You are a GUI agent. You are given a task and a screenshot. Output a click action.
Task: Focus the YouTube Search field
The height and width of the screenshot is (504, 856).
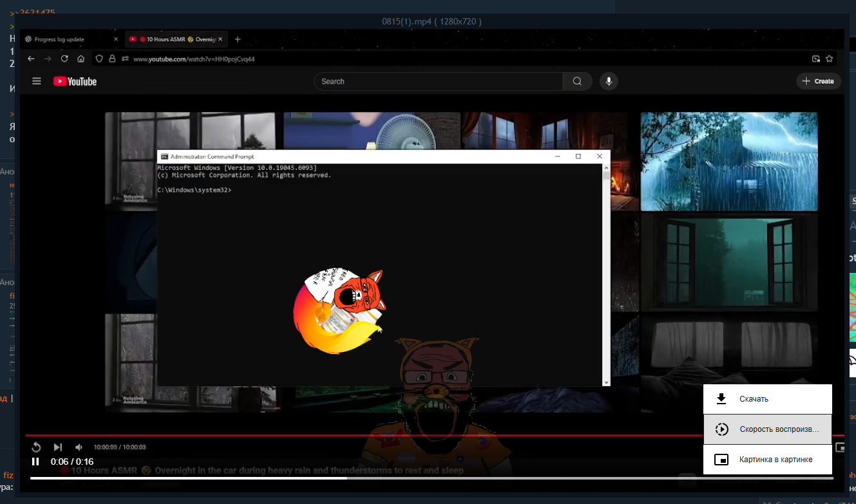coord(439,81)
